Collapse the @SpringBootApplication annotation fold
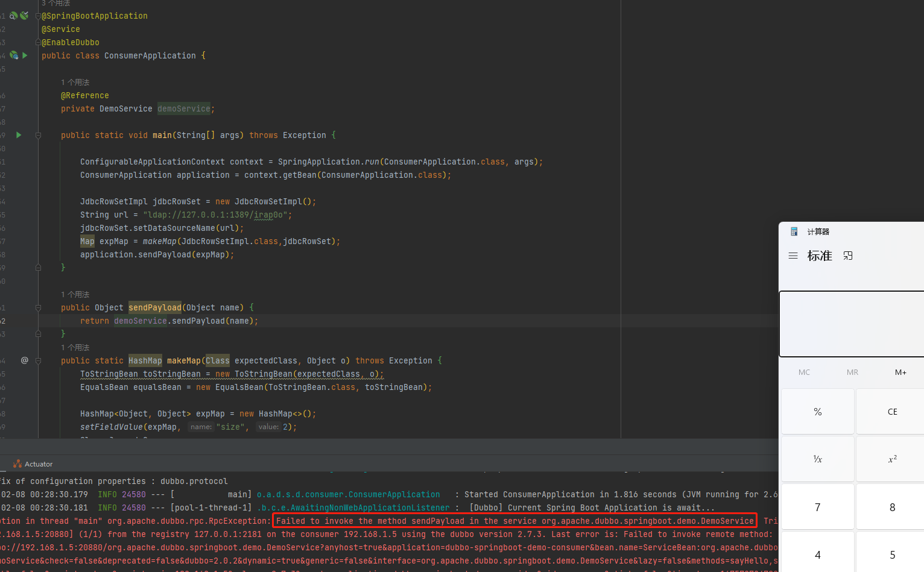The width and height of the screenshot is (924, 572). (x=38, y=16)
